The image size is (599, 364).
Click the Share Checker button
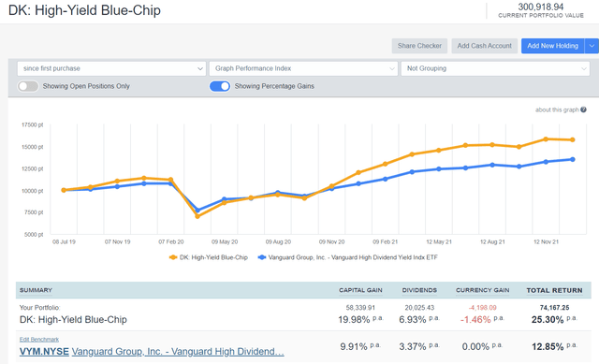(x=419, y=46)
